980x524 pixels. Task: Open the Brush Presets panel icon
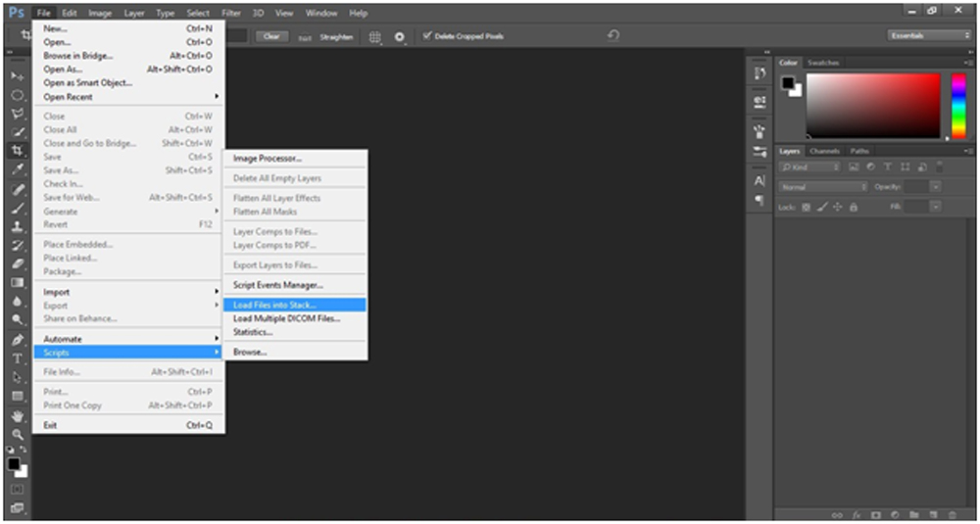pos(760,151)
